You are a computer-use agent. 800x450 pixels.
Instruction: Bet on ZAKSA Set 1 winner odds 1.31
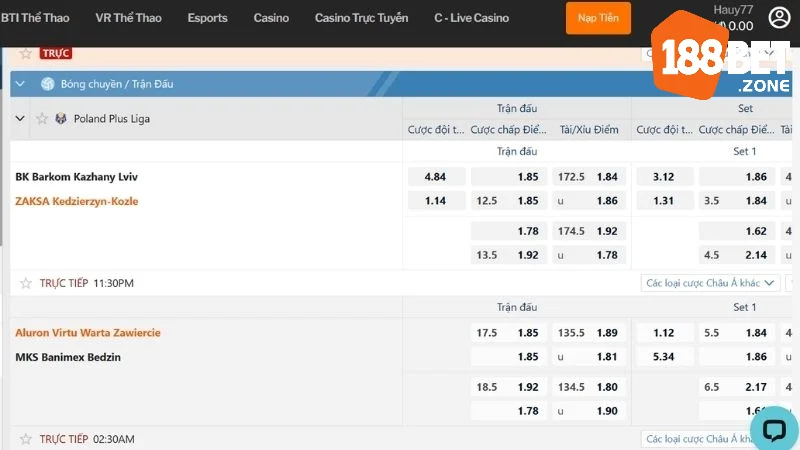[665, 201]
